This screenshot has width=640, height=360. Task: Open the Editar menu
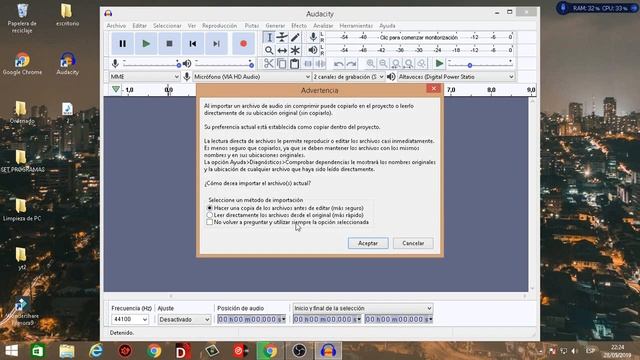140,26
